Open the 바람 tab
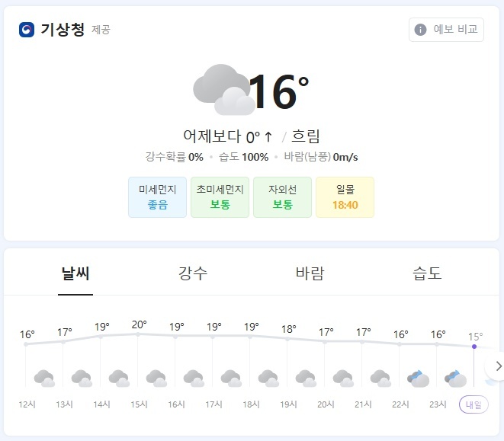The width and height of the screenshot is (504, 441). (310, 273)
